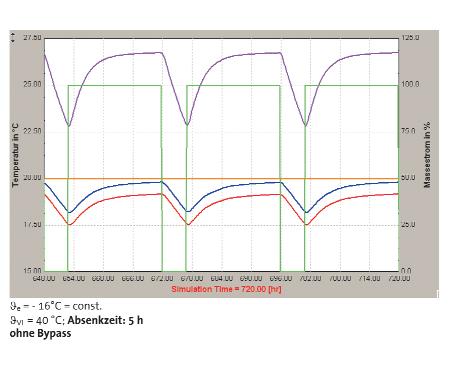Click the 714.00 time axis label
This screenshot has height=376, width=455.
tap(369, 278)
